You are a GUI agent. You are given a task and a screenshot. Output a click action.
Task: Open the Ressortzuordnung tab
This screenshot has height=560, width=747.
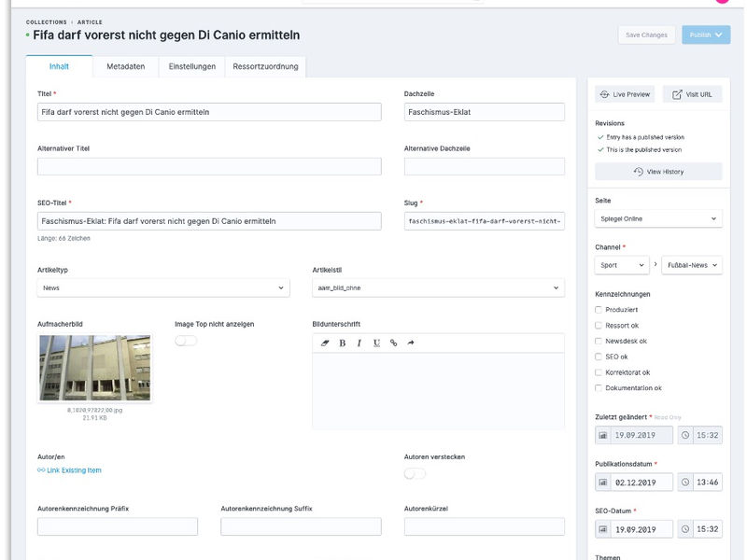(x=265, y=66)
